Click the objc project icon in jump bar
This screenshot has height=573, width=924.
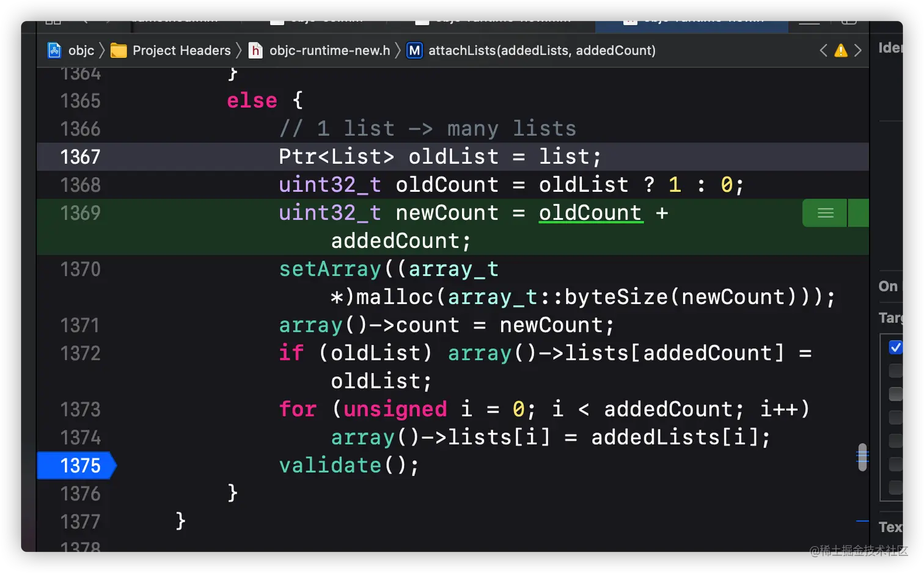[54, 50]
